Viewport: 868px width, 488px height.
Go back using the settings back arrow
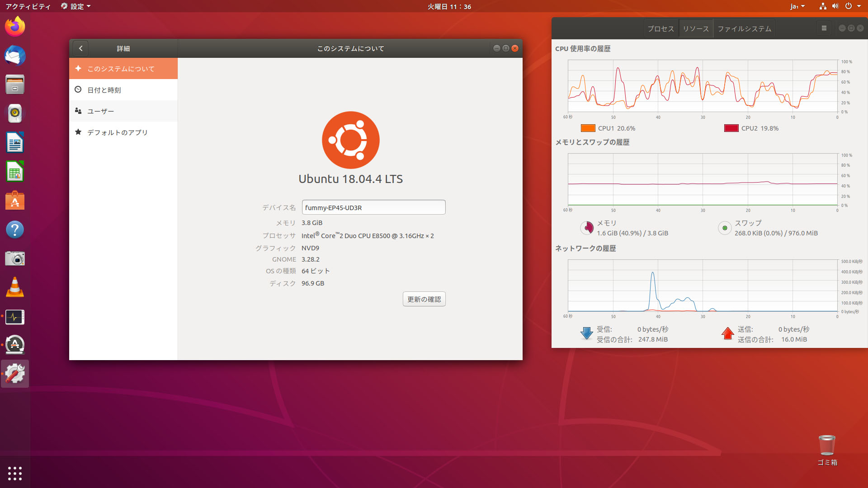[80, 48]
